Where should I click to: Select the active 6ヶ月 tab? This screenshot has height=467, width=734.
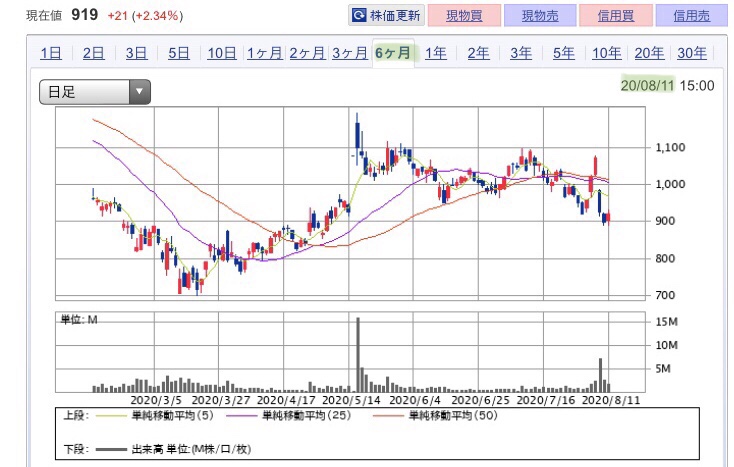click(x=393, y=54)
